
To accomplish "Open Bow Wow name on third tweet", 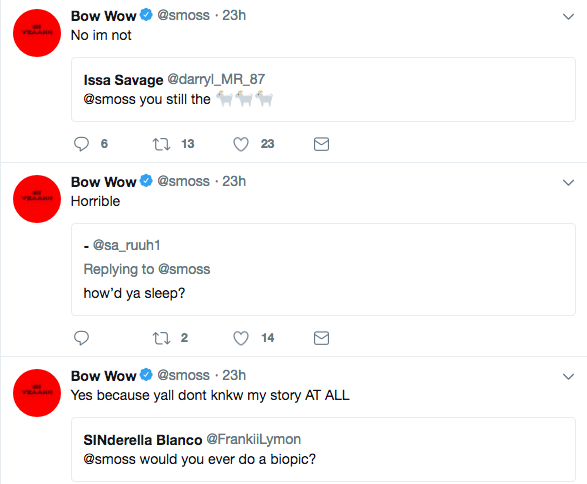I will (x=103, y=376).
